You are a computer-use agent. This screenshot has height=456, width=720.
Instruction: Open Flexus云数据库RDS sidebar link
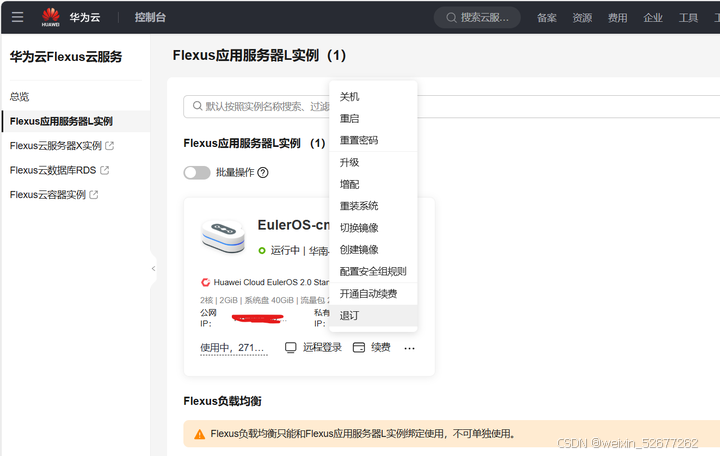(x=53, y=170)
